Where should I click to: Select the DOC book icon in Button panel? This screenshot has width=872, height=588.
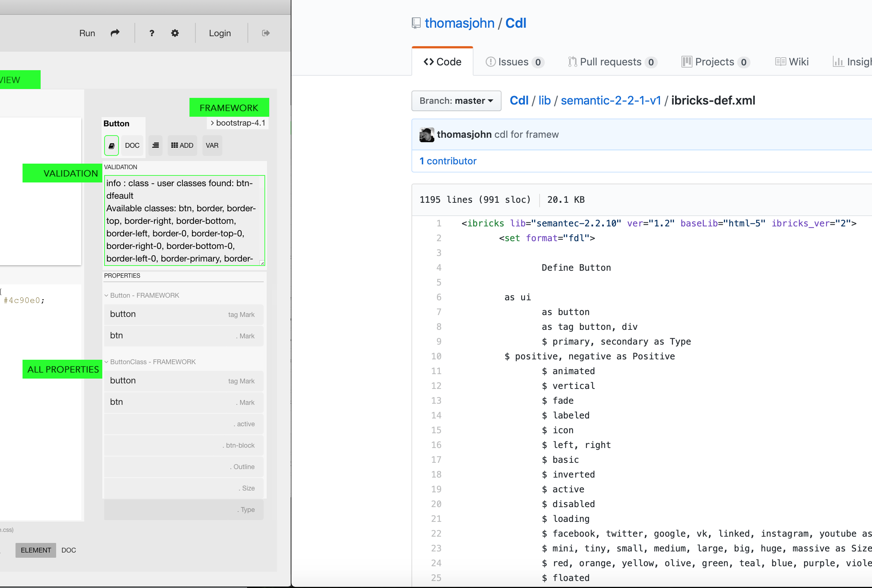(x=111, y=146)
